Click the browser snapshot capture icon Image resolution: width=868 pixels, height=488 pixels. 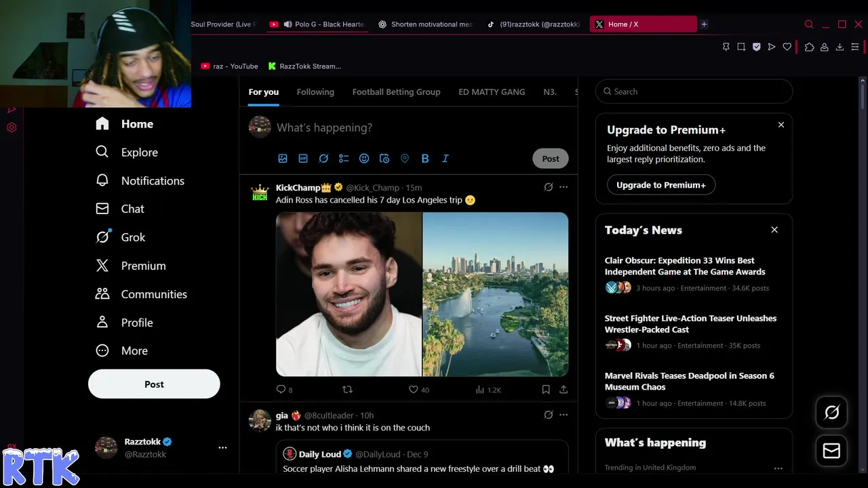[x=741, y=47]
